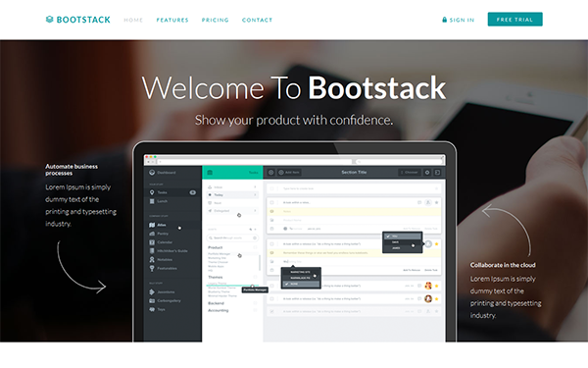Select the Delegated list row

[x=232, y=211]
